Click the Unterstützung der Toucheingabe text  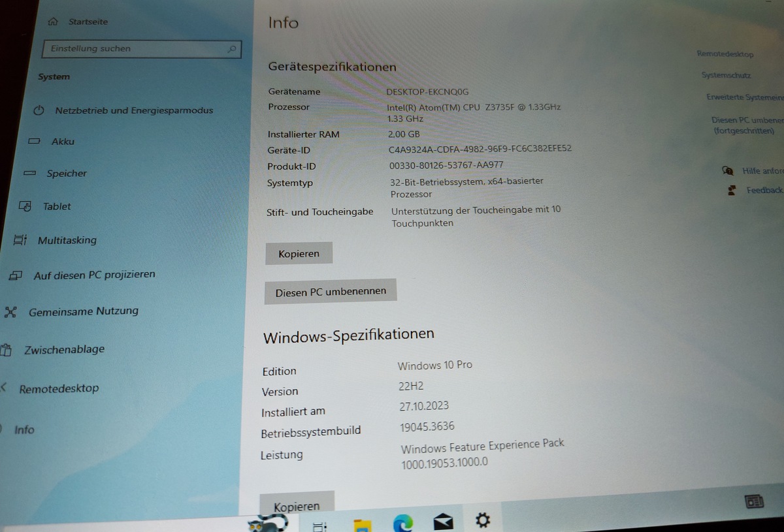476,216
